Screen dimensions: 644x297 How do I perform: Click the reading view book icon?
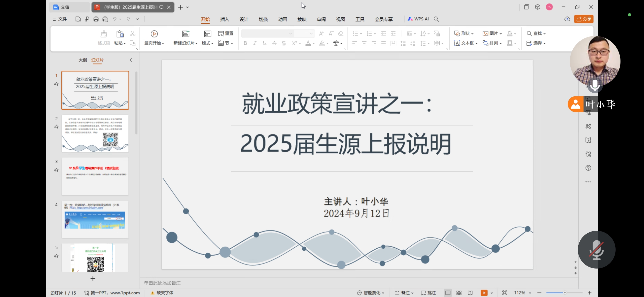coord(470,293)
